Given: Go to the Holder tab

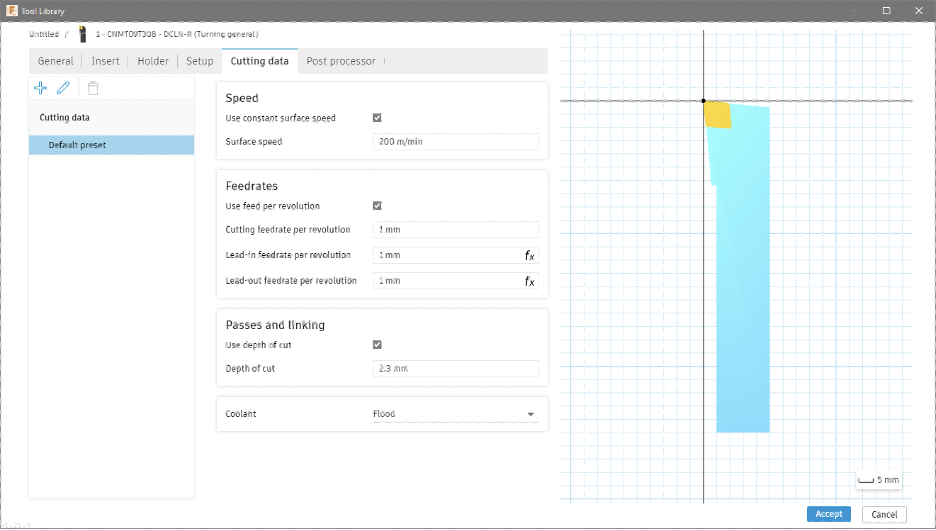Looking at the screenshot, I should (153, 61).
